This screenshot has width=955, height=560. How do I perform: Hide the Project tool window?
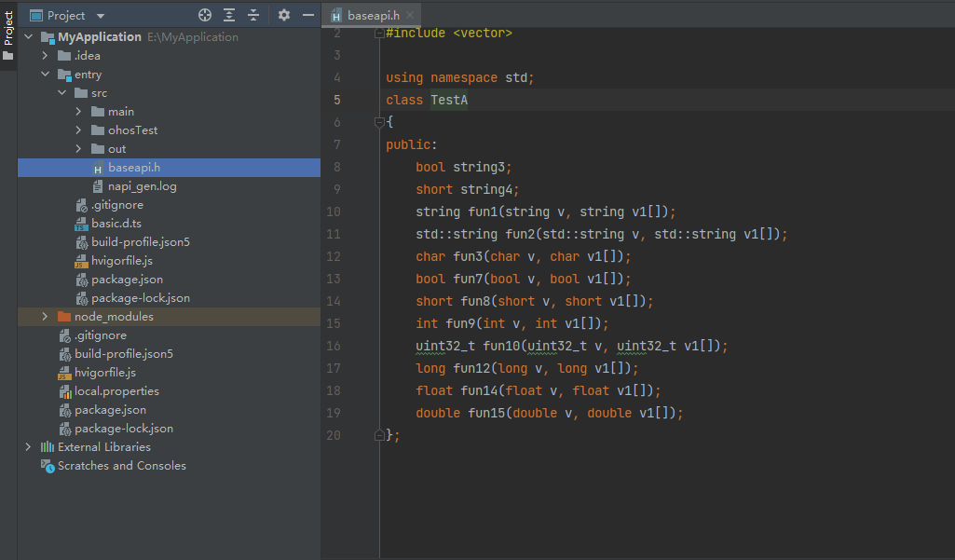click(x=308, y=15)
